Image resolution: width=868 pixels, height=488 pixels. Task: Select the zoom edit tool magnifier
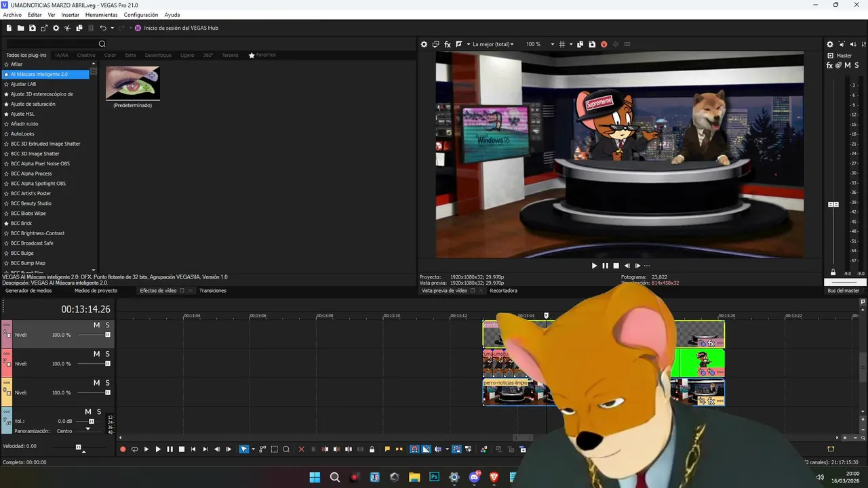click(x=286, y=449)
